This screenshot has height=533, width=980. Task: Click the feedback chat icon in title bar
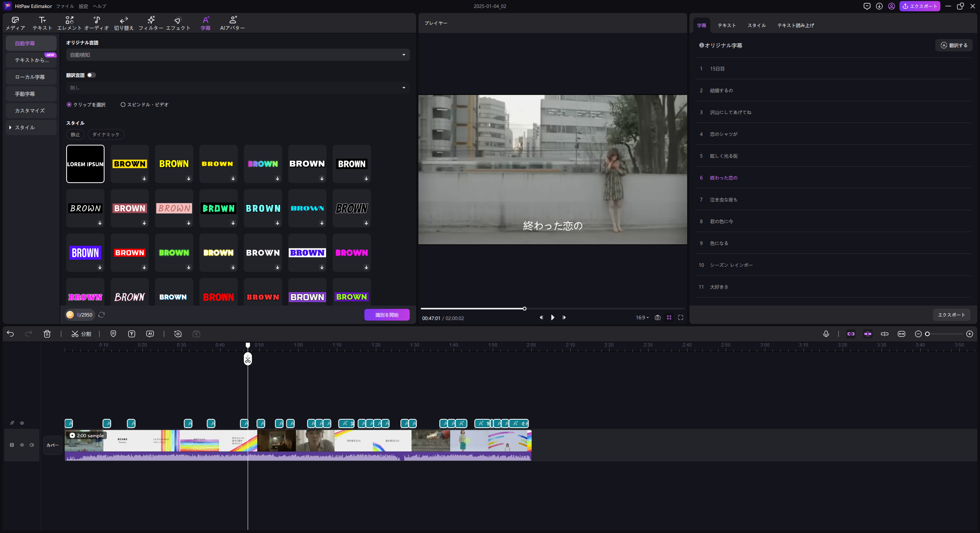867,6
